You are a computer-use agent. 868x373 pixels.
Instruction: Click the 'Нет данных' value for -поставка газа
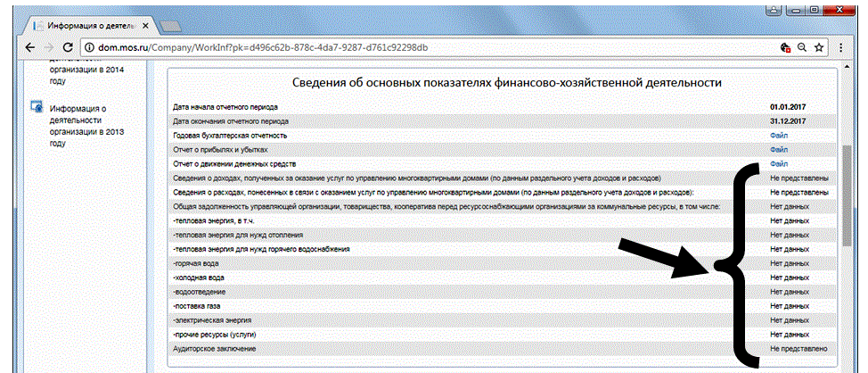(790, 306)
